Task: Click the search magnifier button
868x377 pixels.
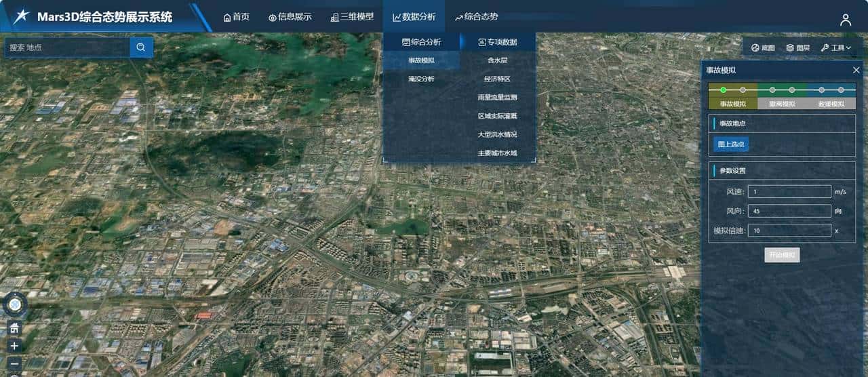Action: pyautogui.click(x=141, y=47)
